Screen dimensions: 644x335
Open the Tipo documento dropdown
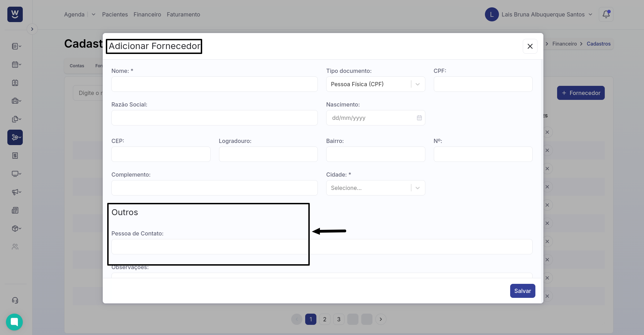click(376, 84)
